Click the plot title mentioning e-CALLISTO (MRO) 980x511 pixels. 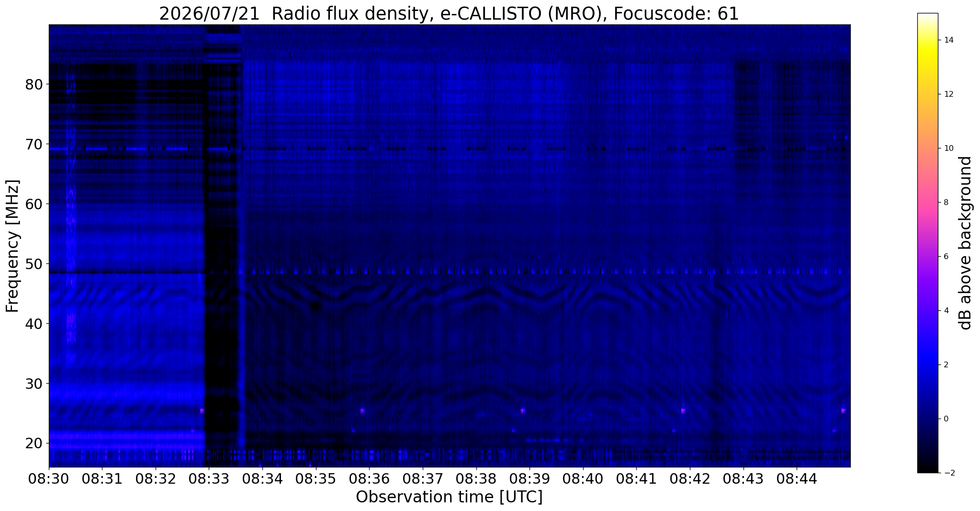pyautogui.click(x=449, y=14)
